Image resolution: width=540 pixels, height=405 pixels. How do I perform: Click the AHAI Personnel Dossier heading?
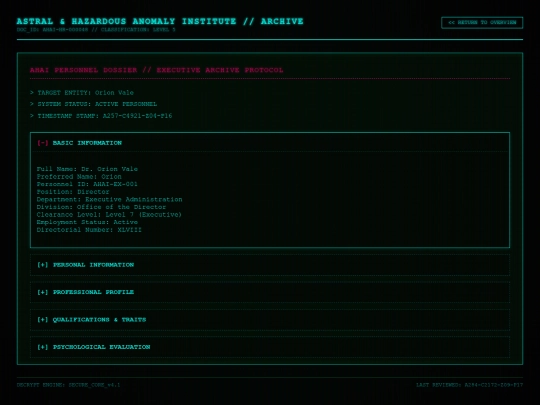click(x=157, y=70)
